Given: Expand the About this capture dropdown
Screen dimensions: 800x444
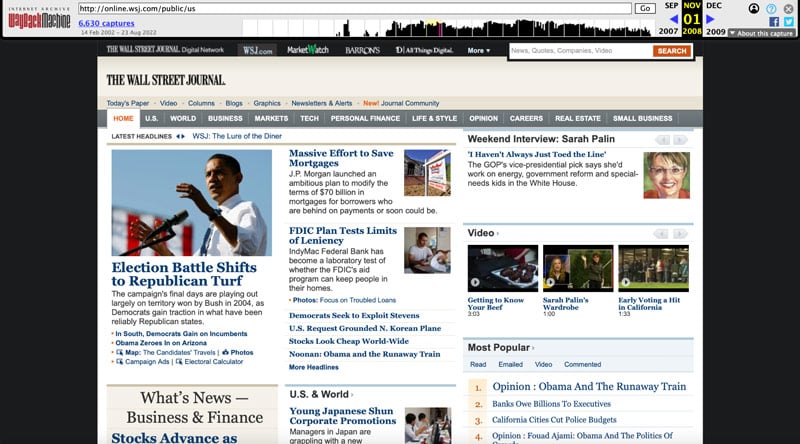Looking at the screenshot, I should coord(761,33).
